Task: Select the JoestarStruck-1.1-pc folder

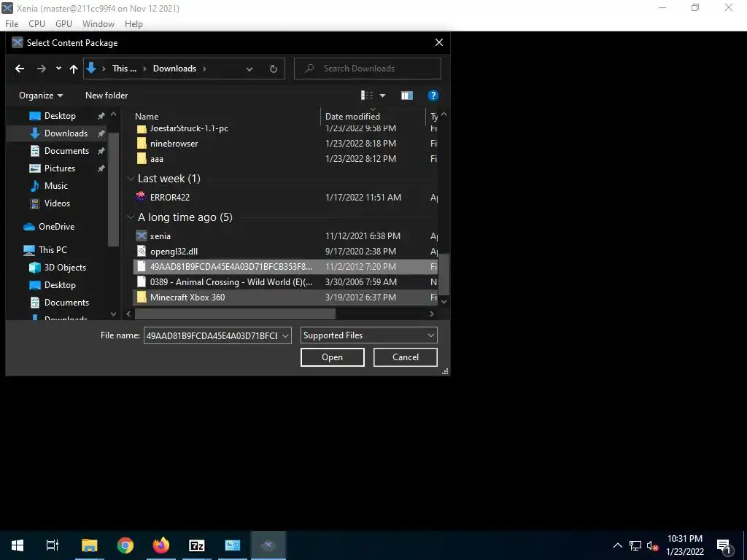Action: (x=189, y=128)
